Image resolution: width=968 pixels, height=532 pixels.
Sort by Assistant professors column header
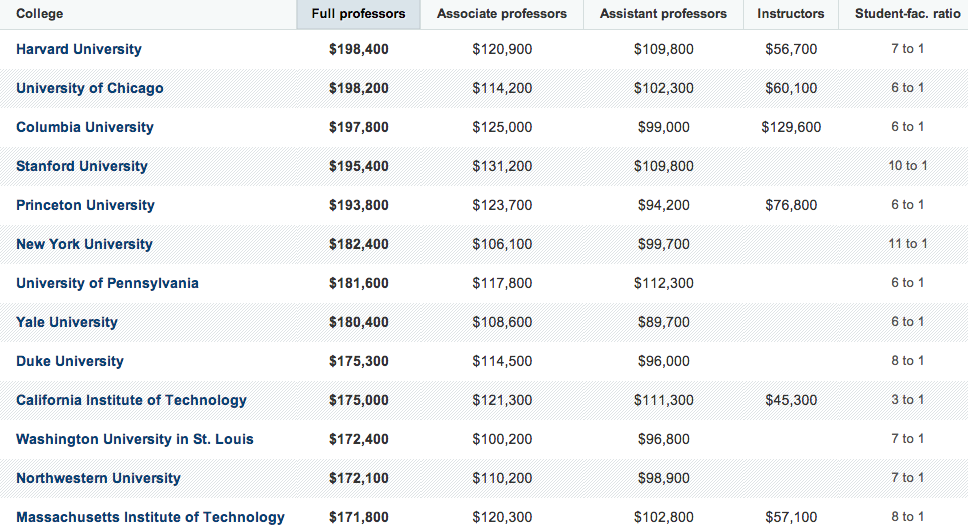663,14
